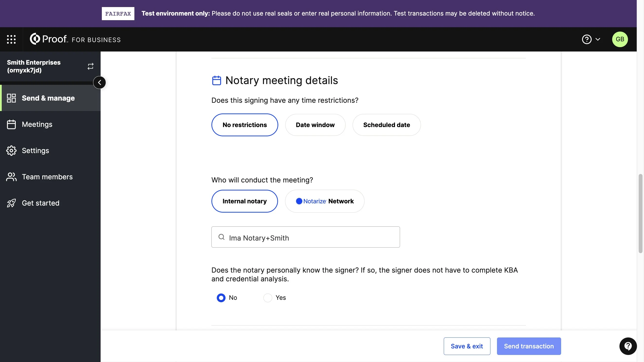Open Settings from the sidebar
This screenshot has height=362, width=644.
tap(50, 150)
